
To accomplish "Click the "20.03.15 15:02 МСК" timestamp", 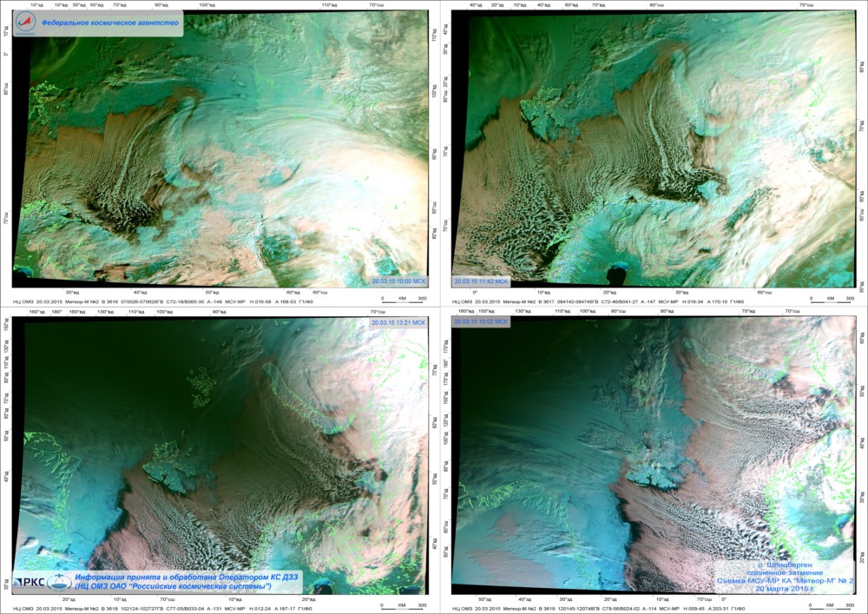I will (481, 321).
